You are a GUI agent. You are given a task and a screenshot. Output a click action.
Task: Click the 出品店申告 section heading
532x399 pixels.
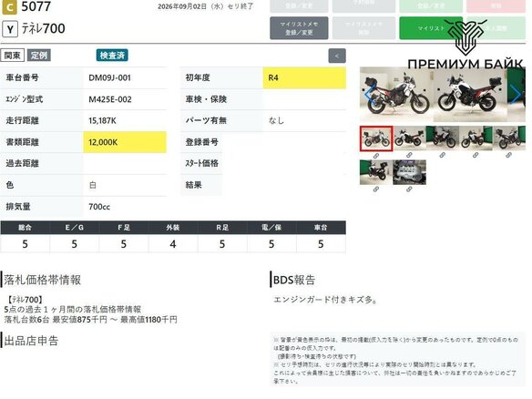(31, 341)
